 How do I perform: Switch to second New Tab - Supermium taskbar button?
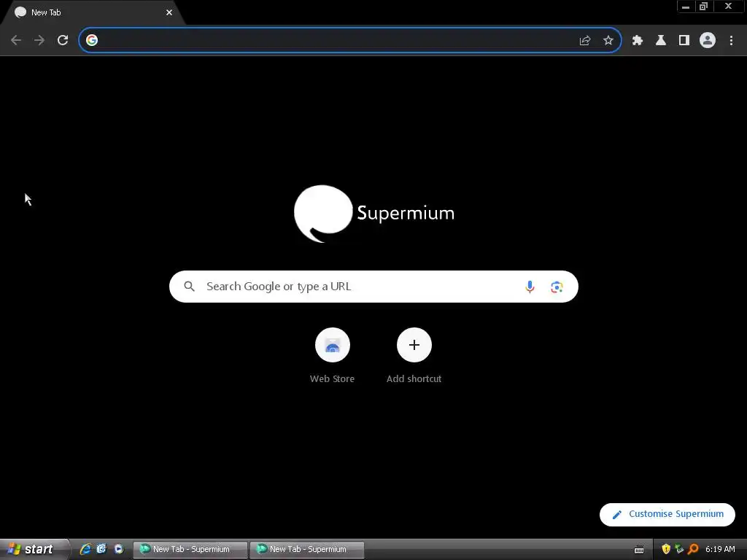coord(307,550)
